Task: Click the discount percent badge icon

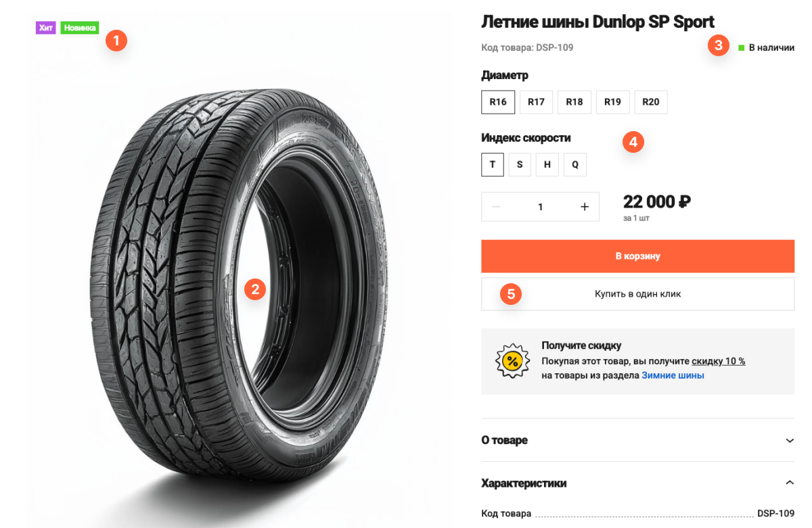Action: [x=512, y=361]
